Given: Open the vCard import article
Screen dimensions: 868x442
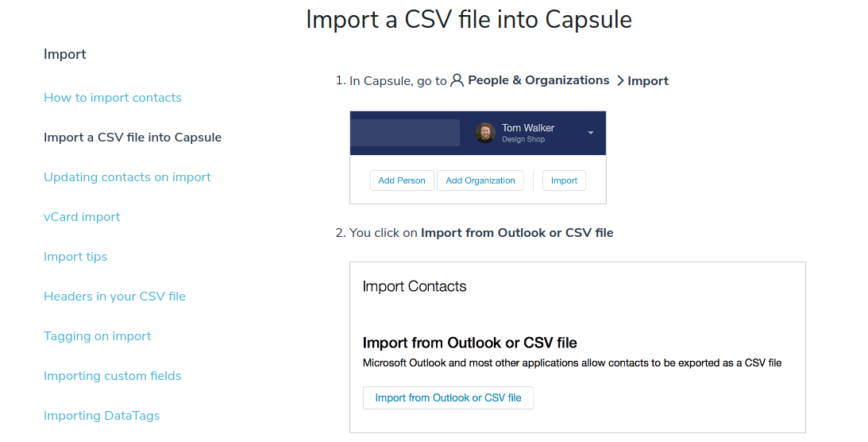Looking at the screenshot, I should pos(82,217).
